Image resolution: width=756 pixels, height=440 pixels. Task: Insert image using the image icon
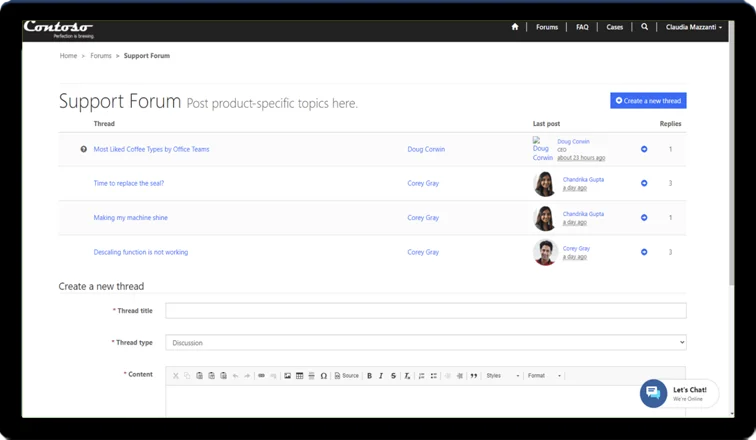[x=287, y=376]
